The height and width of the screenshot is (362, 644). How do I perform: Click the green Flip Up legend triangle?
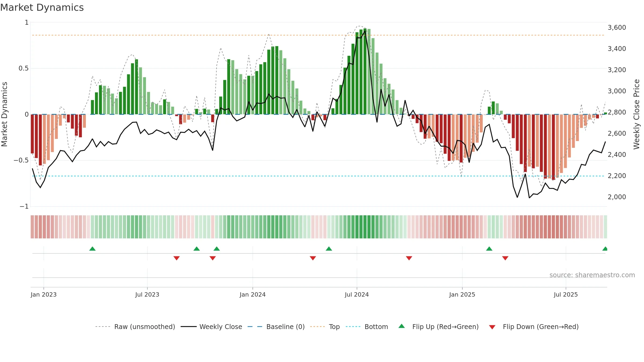click(x=402, y=326)
